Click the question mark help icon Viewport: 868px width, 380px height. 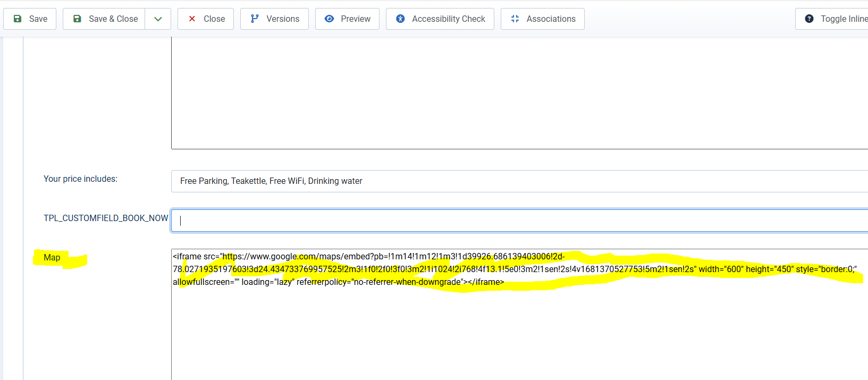click(x=809, y=19)
